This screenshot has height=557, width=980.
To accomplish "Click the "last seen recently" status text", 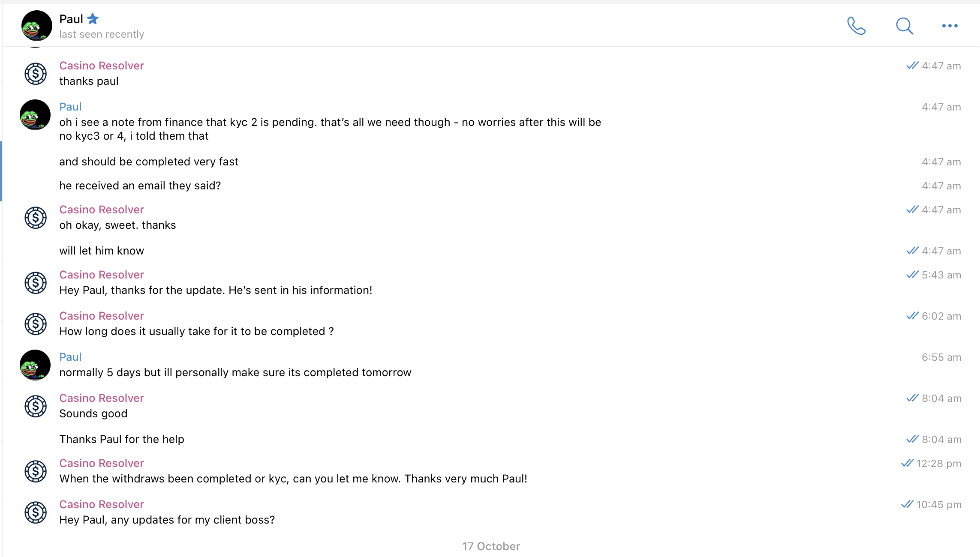I will [x=102, y=34].
